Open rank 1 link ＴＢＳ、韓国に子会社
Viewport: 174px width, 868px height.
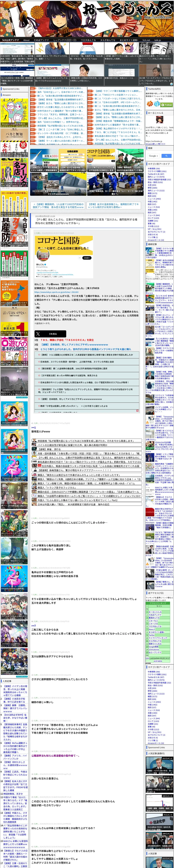(67, 340)
